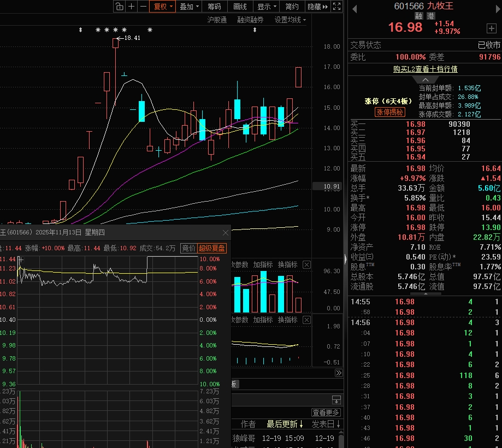This screenshot has height=448, width=502.
Task: Sort by 发表日 column
Action: click(326, 425)
